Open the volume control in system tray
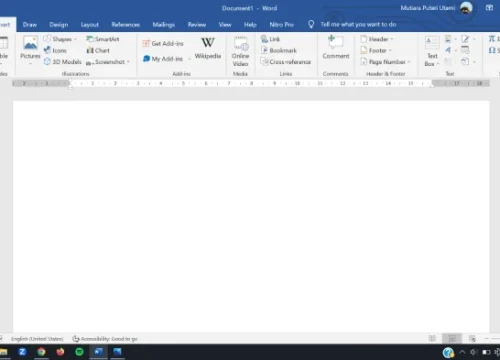 click(x=473, y=352)
